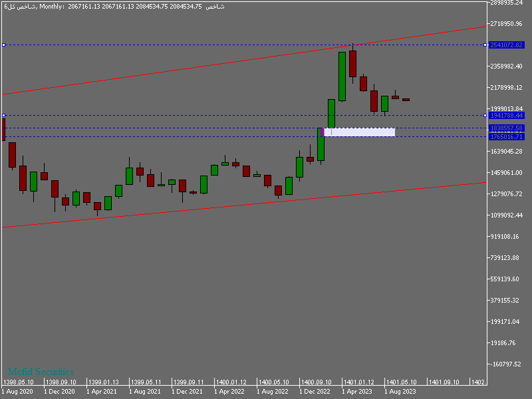The width and height of the screenshot is (532, 399).
Task: Click the '1 Aug 2020' date label
Action: tap(18, 392)
